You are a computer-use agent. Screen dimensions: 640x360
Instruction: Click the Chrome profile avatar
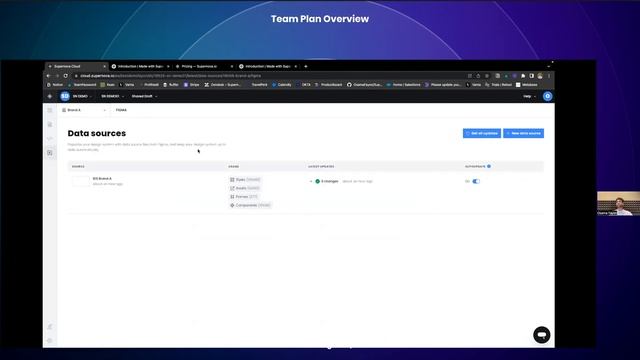540,76
